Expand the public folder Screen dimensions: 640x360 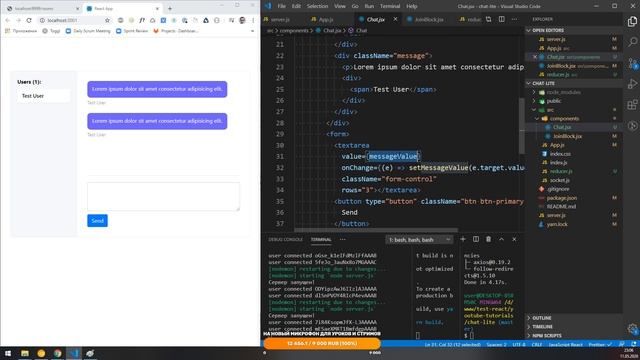coord(554,101)
